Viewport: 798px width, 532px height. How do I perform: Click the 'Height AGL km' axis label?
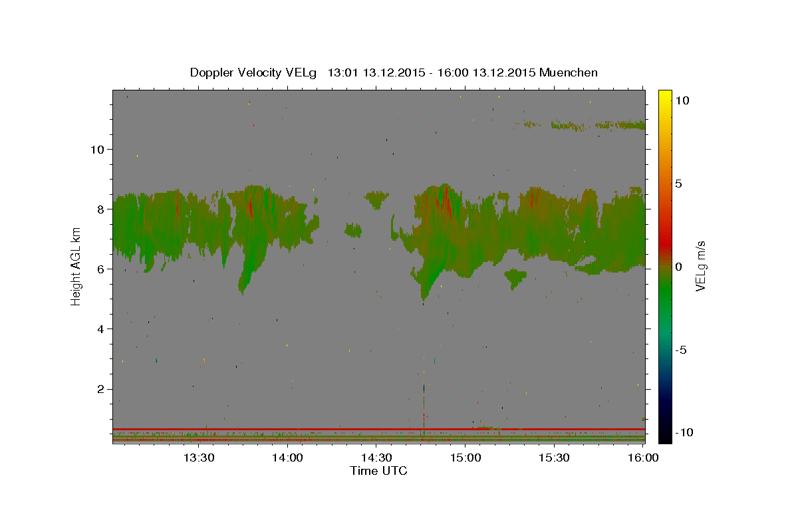[x=76, y=266]
